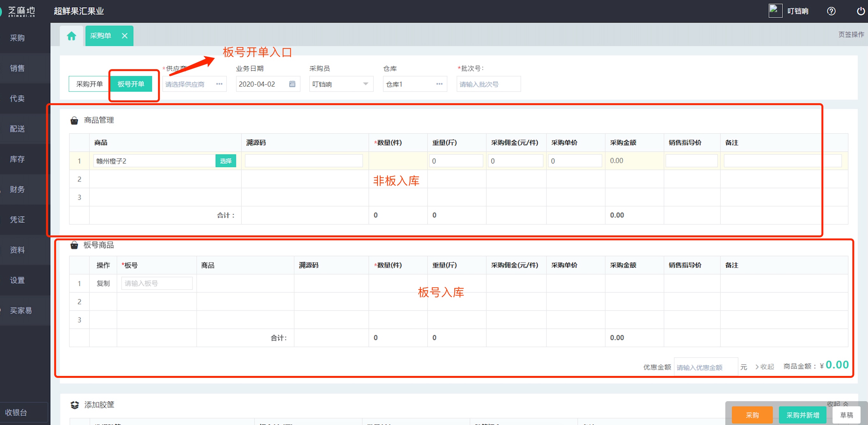Click the 商品管理 basket icon
This screenshot has width=868, height=425.
click(x=74, y=120)
